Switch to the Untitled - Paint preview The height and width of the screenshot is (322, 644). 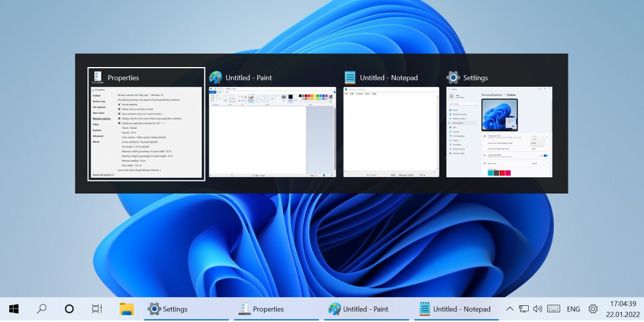(272, 132)
